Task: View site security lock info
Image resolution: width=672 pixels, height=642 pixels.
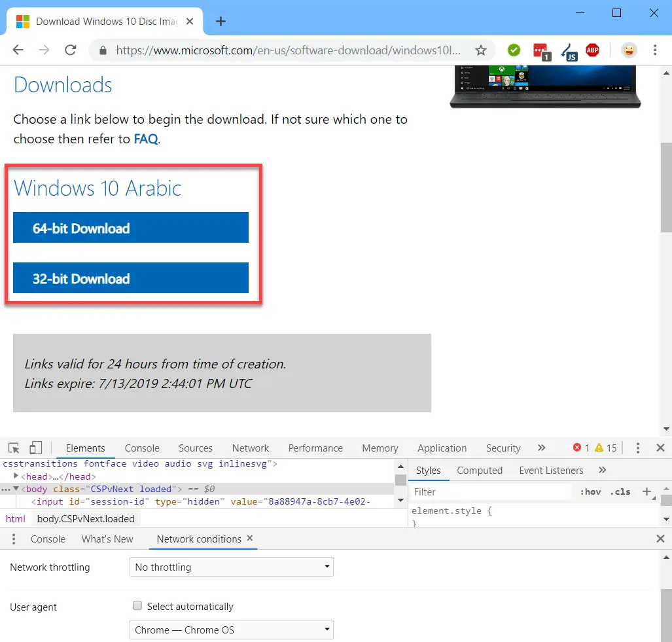Action: (x=103, y=50)
